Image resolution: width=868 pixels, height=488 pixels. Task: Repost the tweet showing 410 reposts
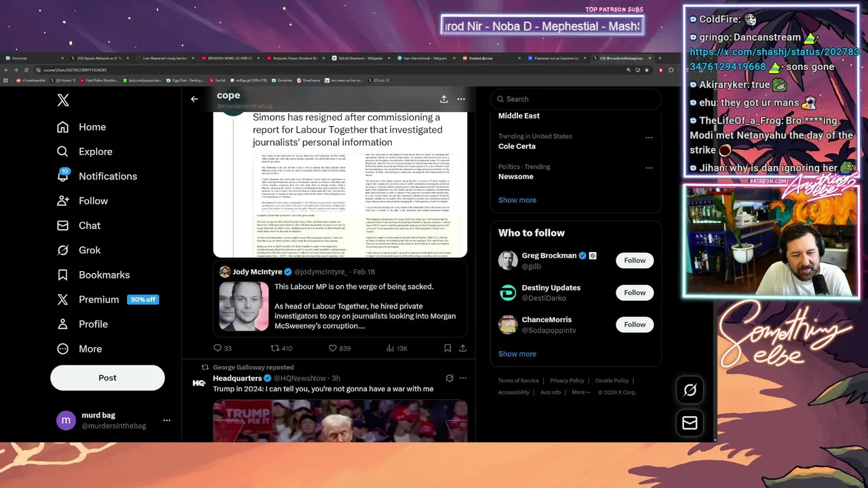pos(281,348)
